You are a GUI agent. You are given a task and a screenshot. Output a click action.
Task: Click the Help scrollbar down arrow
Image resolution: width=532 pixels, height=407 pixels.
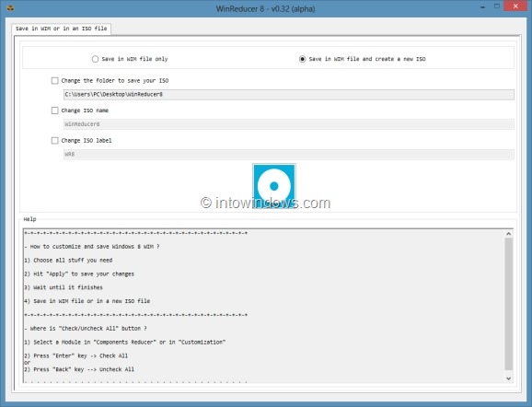tap(508, 378)
